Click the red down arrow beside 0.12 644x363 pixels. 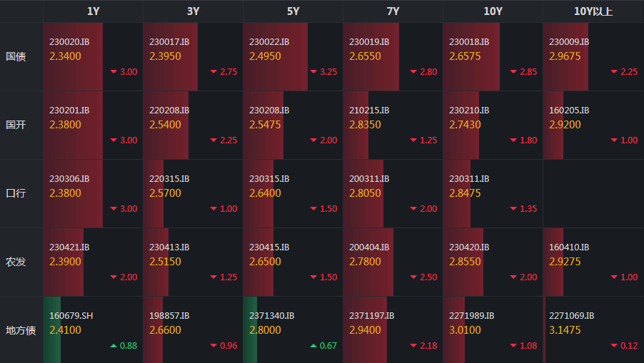click(x=614, y=346)
